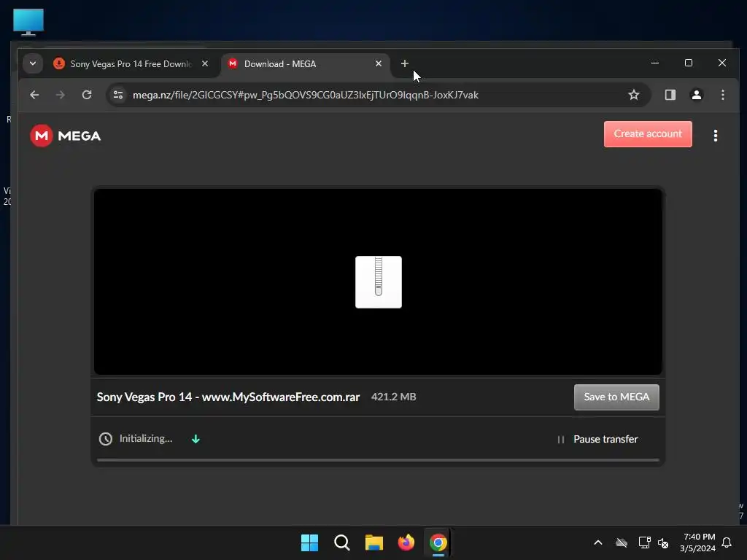
Task: Click the muted volume tray icon
Action: [x=663, y=542]
